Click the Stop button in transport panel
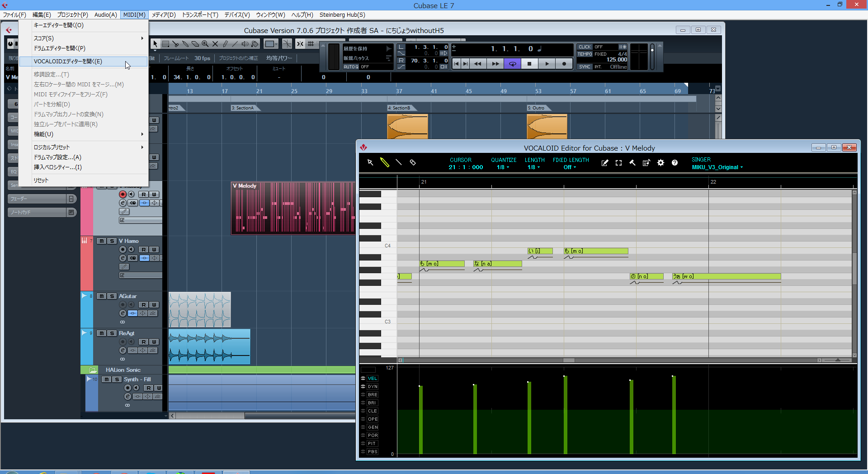Screen dimensions: 868x474 529,64
